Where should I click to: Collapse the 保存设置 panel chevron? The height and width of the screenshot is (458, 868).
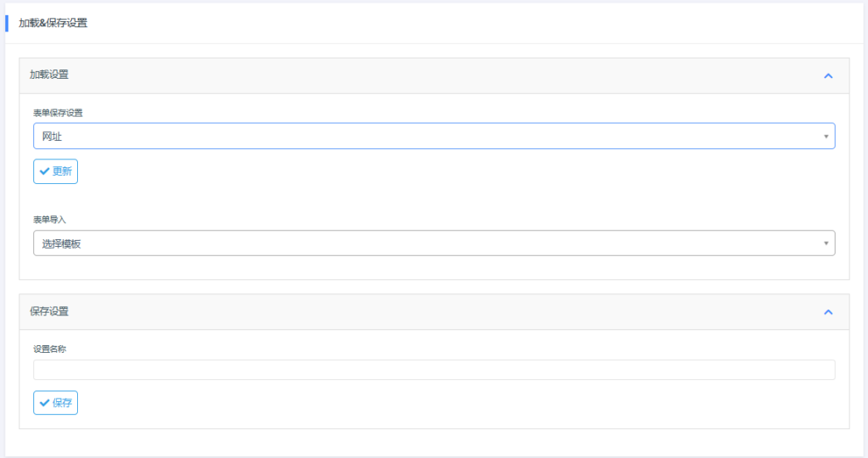point(828,312)
